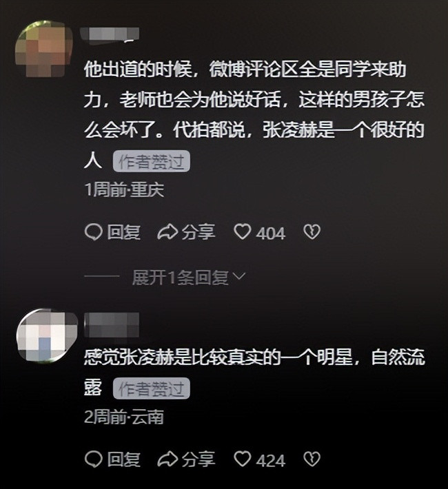This screenshot has width=448, height=489.
Task: Click reply bubble icon on Chongqing comment
Action: [93, 232]
